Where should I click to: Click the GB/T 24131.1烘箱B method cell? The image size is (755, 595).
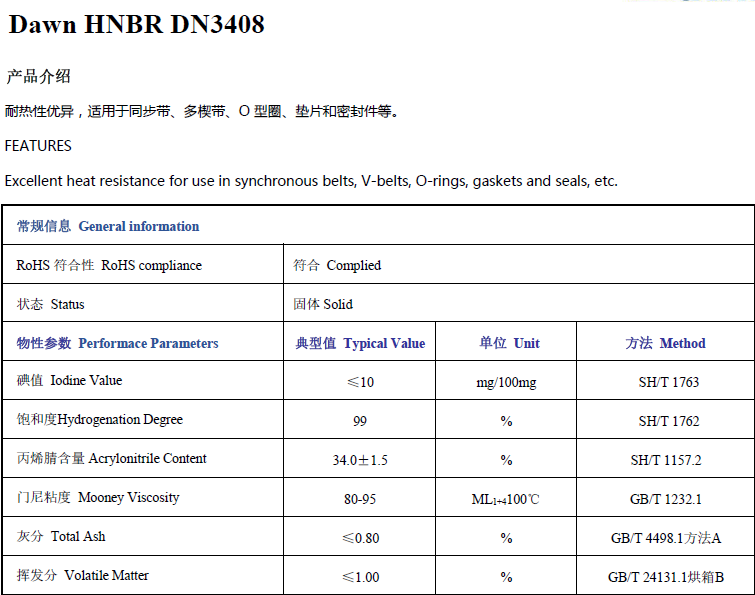666,577
